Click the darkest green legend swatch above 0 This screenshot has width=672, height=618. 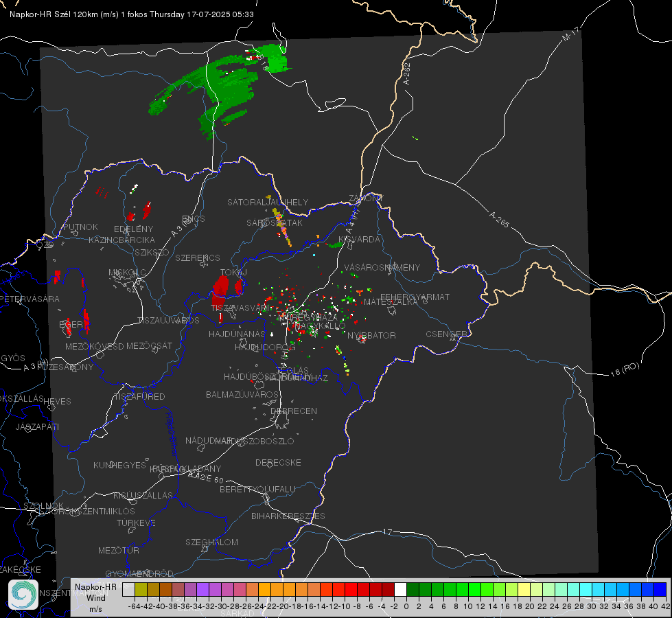(413, 589)
